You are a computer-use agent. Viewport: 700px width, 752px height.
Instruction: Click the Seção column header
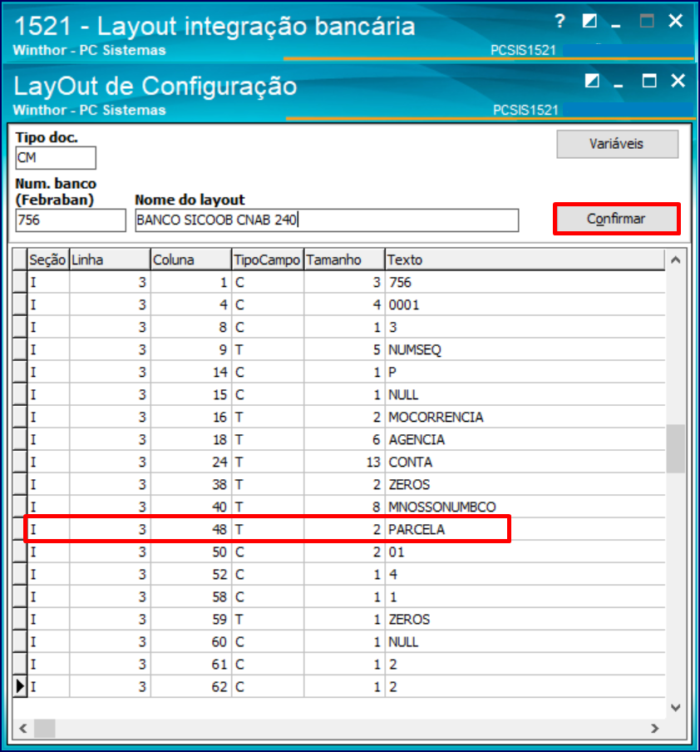pyautogui.click(x=48, y=260)
